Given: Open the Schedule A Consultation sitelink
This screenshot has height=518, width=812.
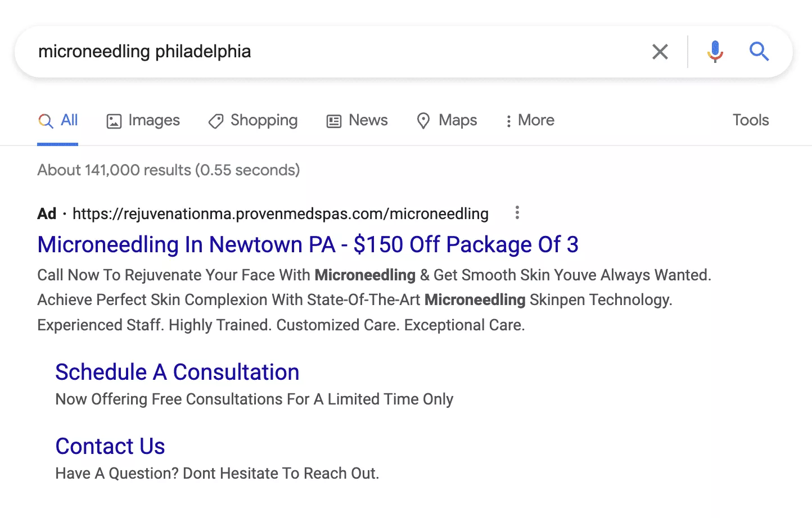Looking at the screenshot, I should click(x=177, y=372).
